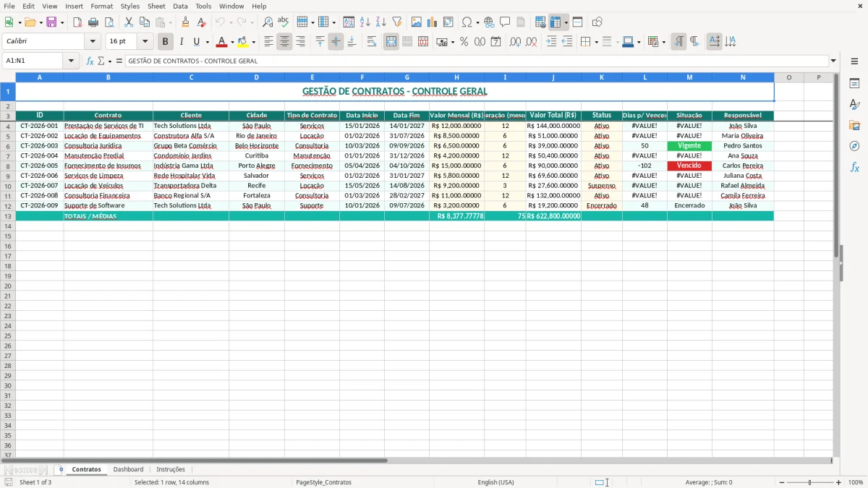Open Conditional formatting dropdown arrow

point(663,42)
